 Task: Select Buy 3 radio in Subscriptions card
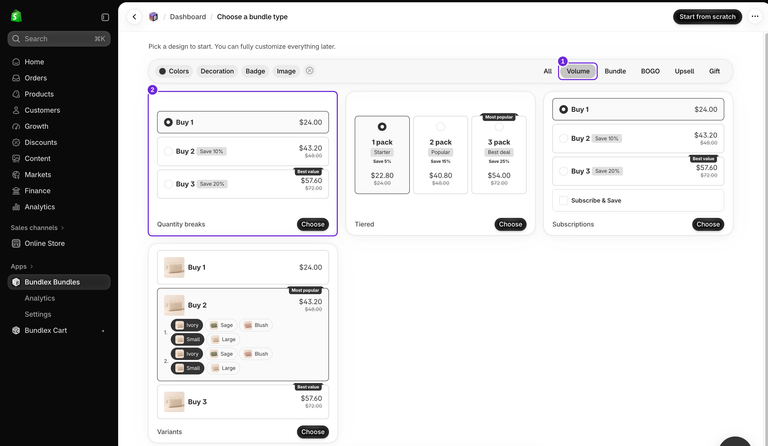[x=563, y=171]
